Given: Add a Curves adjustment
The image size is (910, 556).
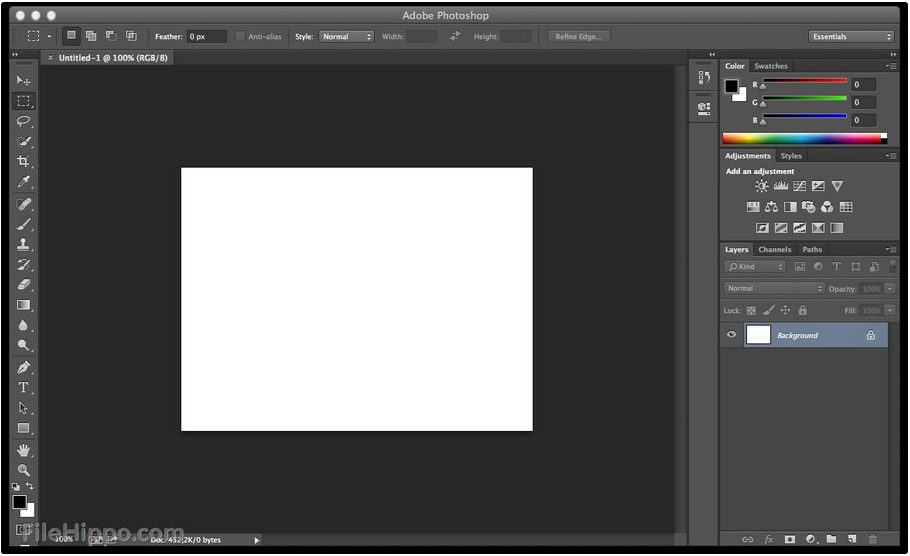Looking at the screenshot, I should pos(799,186).
